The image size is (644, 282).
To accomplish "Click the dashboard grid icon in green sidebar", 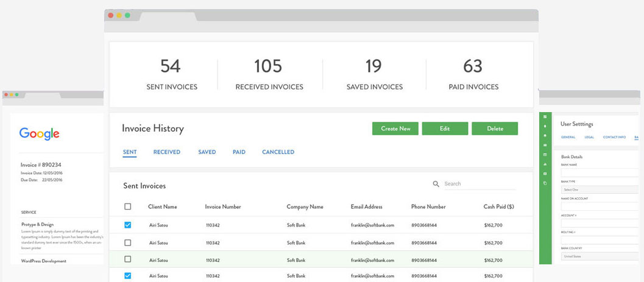I will [545, 116].
